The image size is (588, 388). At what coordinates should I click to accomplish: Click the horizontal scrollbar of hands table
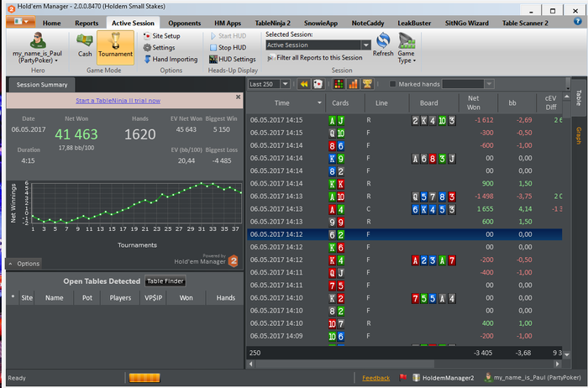pyautogui.click(x=344, y=364)
